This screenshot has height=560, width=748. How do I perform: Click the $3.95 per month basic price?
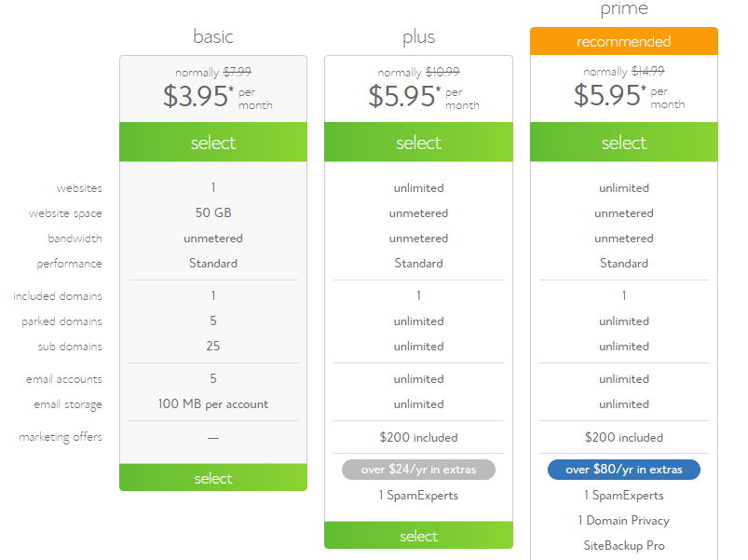218,96
